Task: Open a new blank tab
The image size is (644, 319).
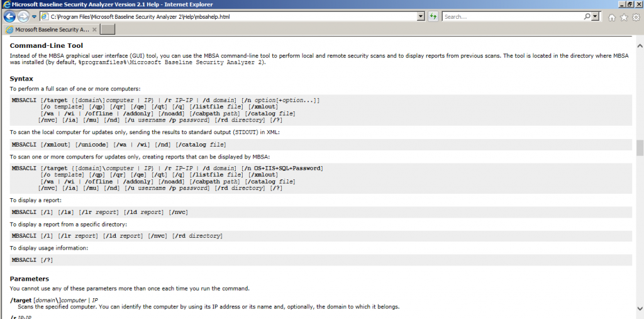Action: (108, 29)
